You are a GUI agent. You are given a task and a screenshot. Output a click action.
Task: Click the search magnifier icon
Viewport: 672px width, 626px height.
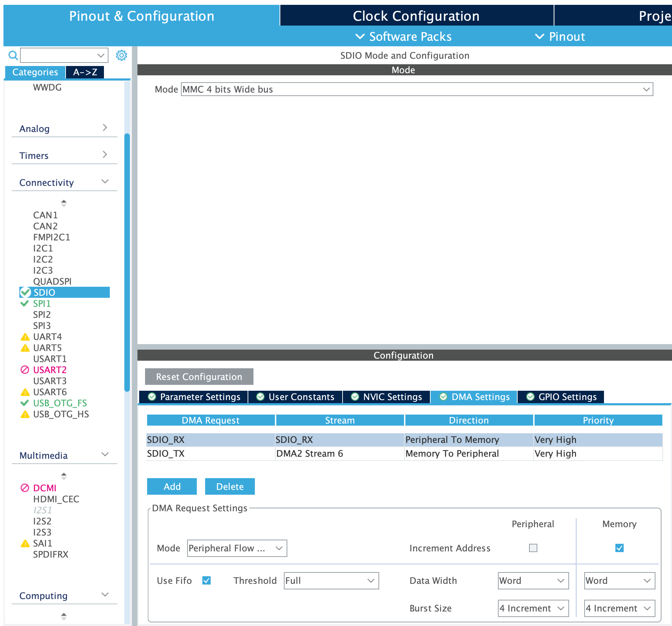coord(13,55)
